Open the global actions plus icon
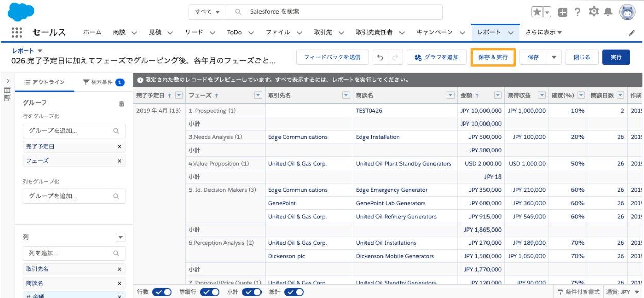This screenshot has height=298, width=644. 563,12
